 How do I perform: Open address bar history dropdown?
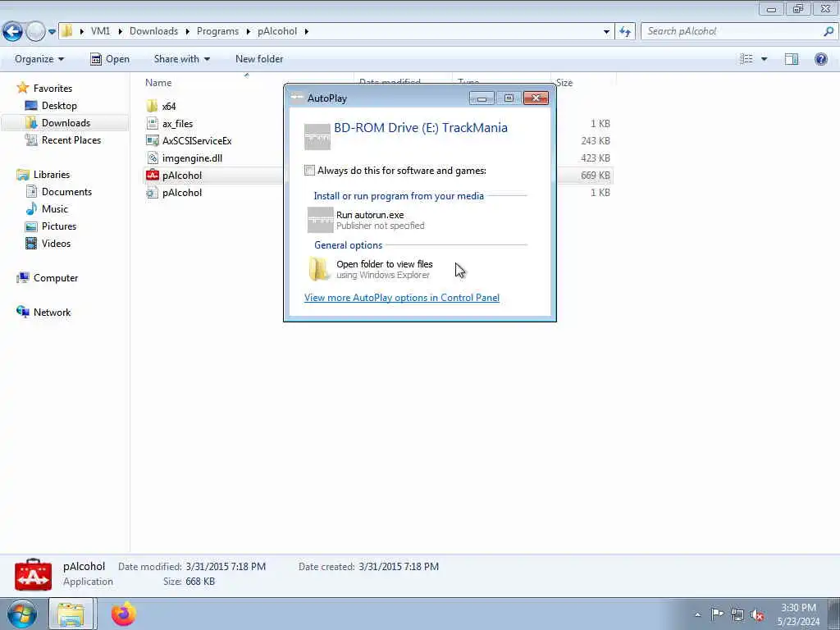606,32
